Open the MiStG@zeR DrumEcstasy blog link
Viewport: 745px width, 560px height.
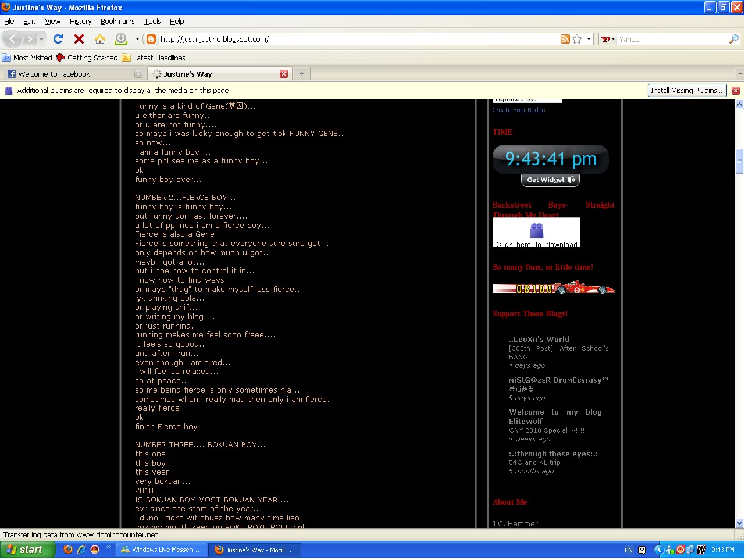[558, 380]
